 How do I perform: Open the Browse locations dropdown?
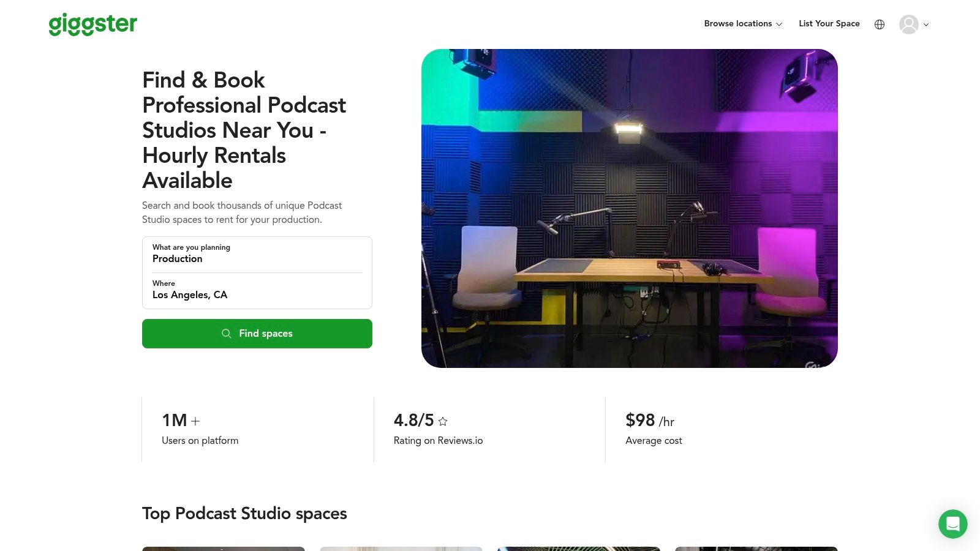point(737,24)
